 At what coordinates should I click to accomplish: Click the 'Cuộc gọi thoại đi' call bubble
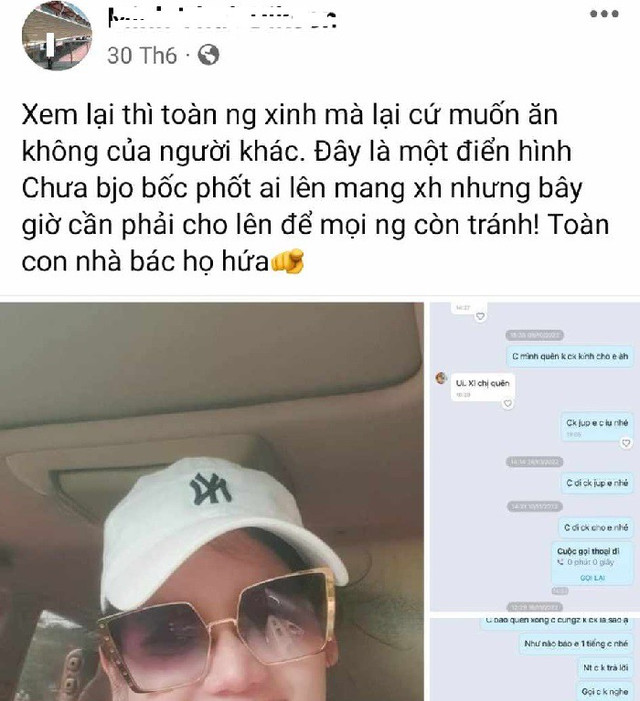coord(593,563)
